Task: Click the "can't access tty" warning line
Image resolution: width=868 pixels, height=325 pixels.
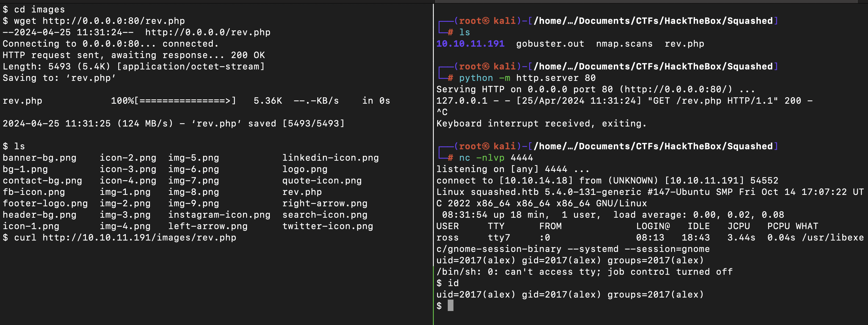Action: point(584,272)
